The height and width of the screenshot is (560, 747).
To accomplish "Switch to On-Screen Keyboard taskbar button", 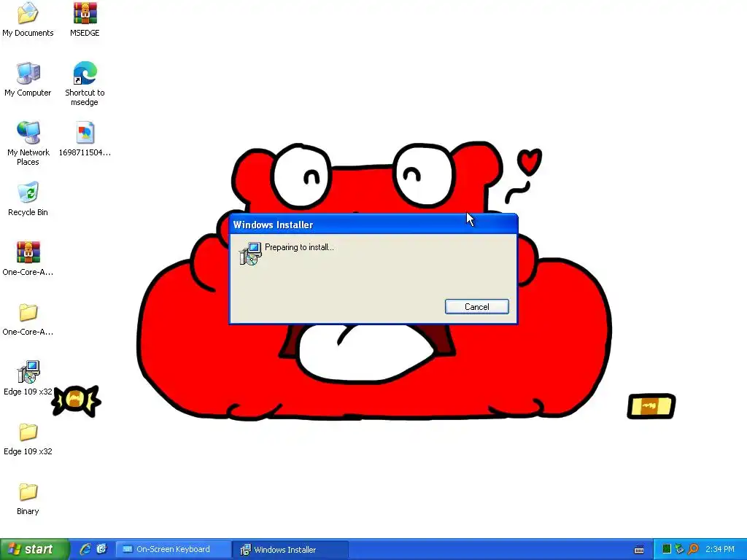I will [174, 549].
